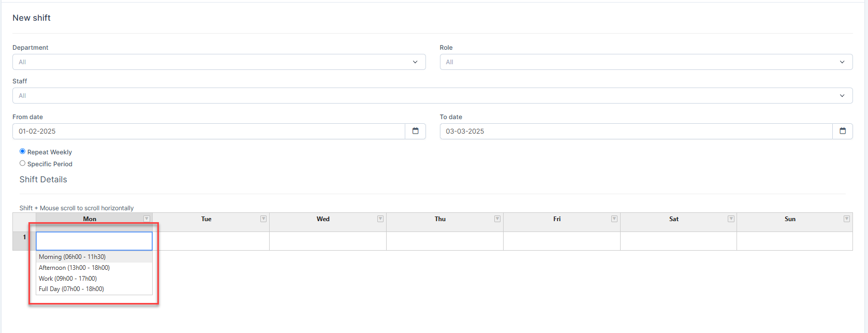
Task: Open the Staff dropdown
Action: pyautogui.click(x=432, y=96)
